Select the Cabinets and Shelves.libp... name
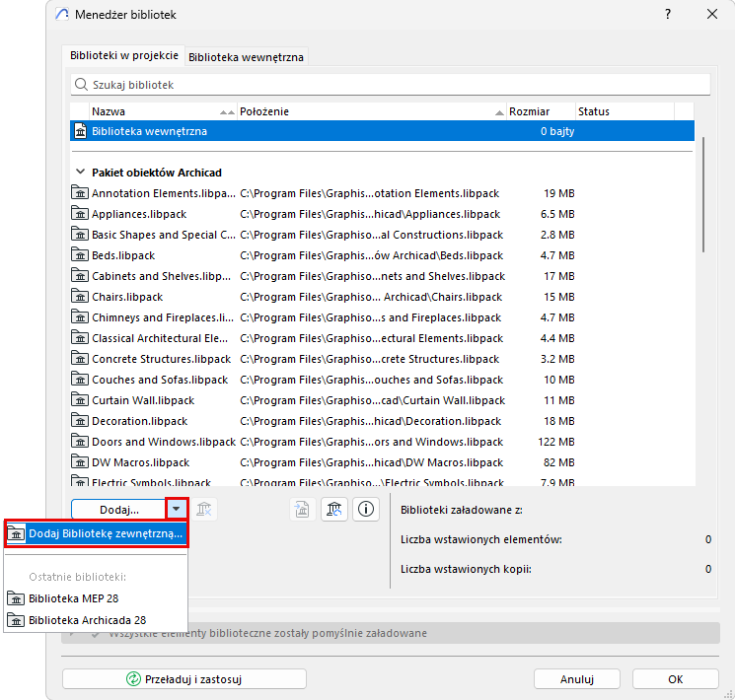The height and width of the screenshot is (700, 735). point(161,276)
